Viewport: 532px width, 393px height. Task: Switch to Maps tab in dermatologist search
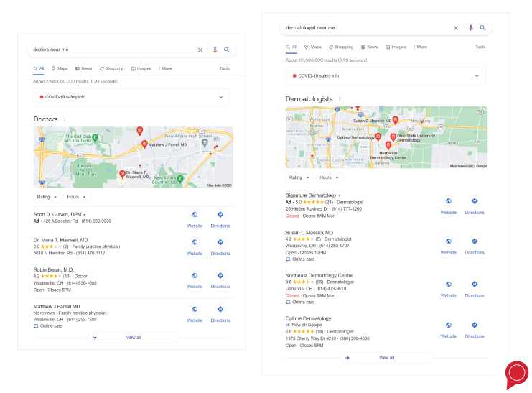pos(313,47)
